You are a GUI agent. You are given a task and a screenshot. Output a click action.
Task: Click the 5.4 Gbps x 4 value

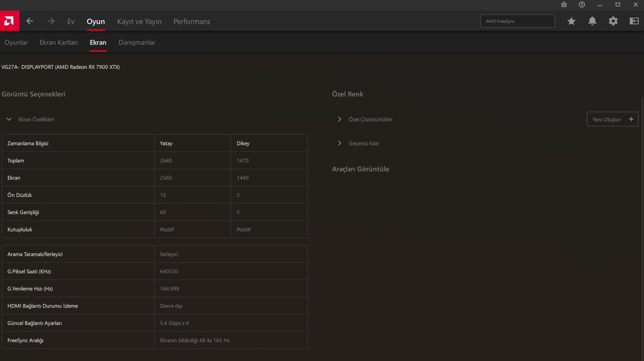pyautogui.click(x=174, y=323)
